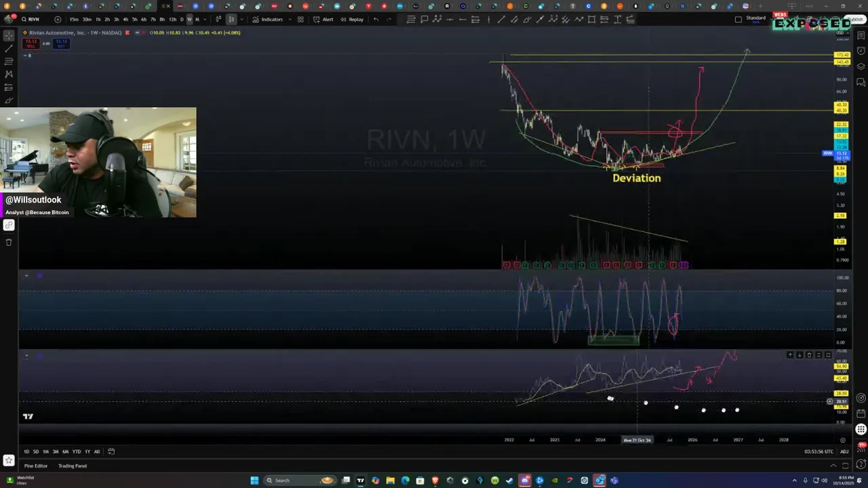Switch chart to 30m timeframe
This screenshot has width=868, height=488.
(87, 20)
